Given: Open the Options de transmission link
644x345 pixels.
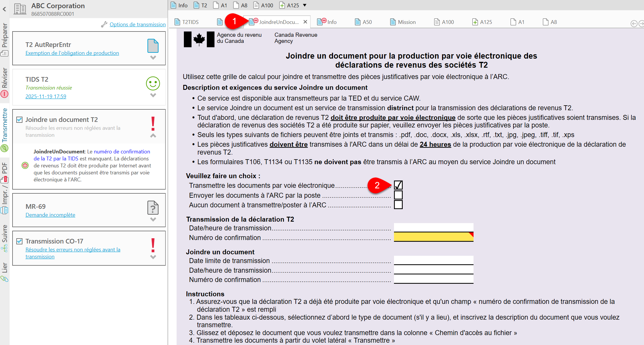Looking at the screenshot, I should coord(138,24).
